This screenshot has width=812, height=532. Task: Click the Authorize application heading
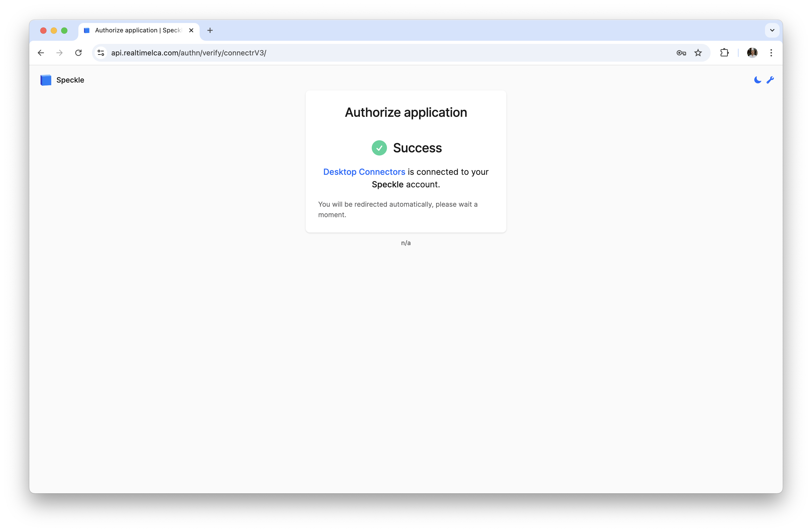tap(406, 113)
